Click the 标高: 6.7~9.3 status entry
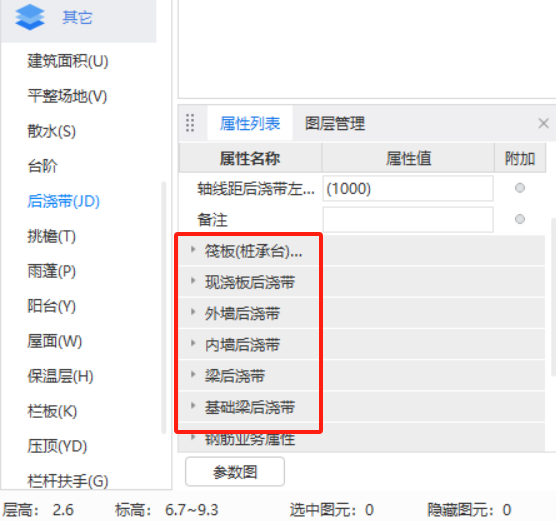556x521 pixels. (167, 510)
